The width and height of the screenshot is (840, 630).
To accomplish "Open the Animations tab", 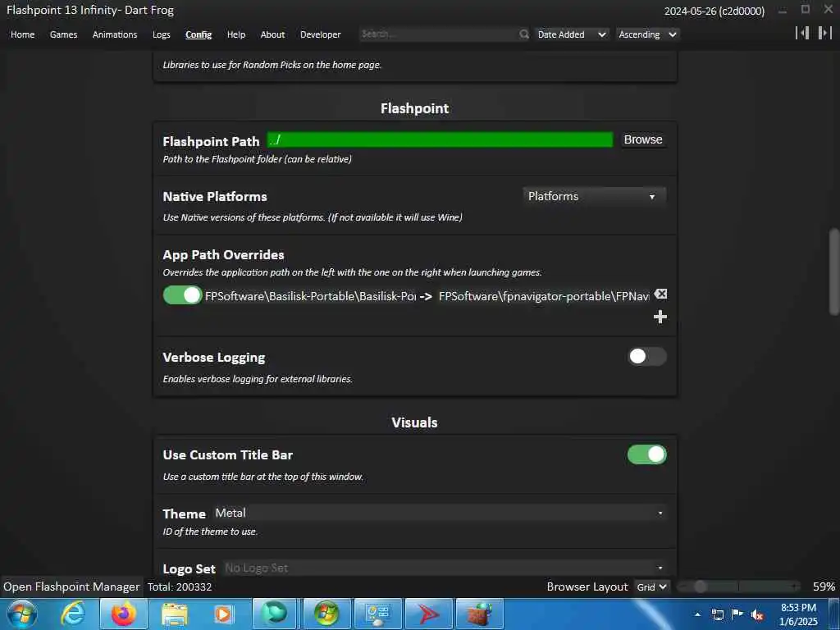I will (x=115, y=34).
